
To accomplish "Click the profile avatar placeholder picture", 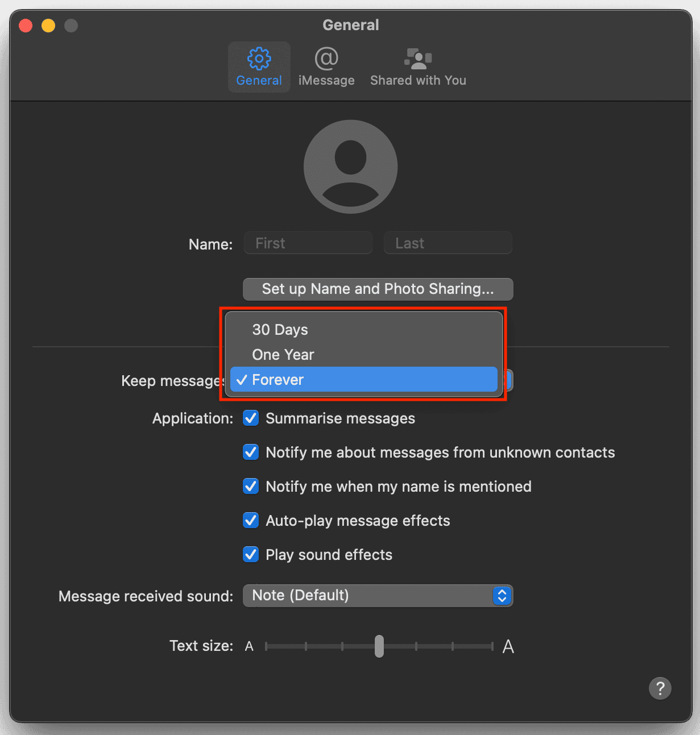I will [350, 167].
